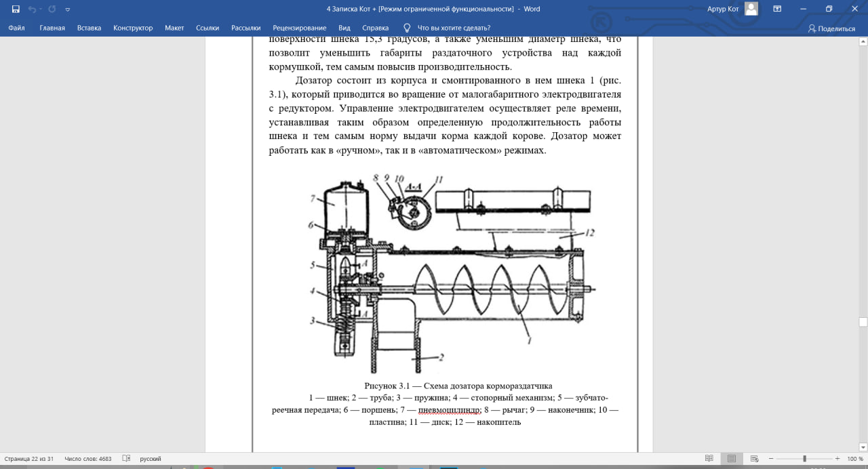868x469 pixels.
Task: Click the Save icon in the quick access toolbar
Action: [16, 9]
